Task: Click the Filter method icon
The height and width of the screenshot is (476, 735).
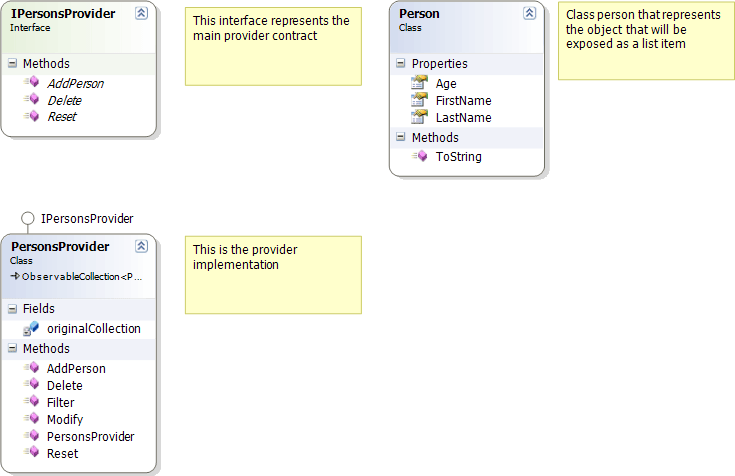Action: pyautogui.click(x=31, y=403)
